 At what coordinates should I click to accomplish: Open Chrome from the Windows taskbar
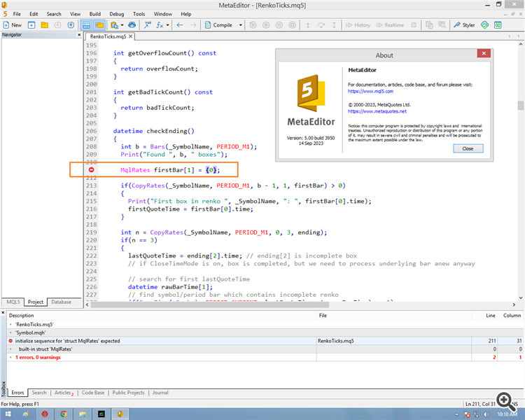pos(63,414)
